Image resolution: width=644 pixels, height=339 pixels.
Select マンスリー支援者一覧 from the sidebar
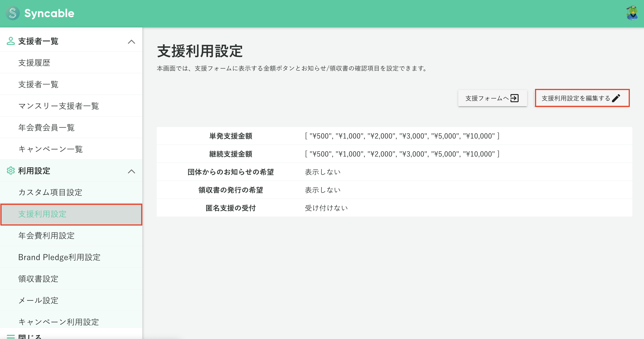(59, 106)
